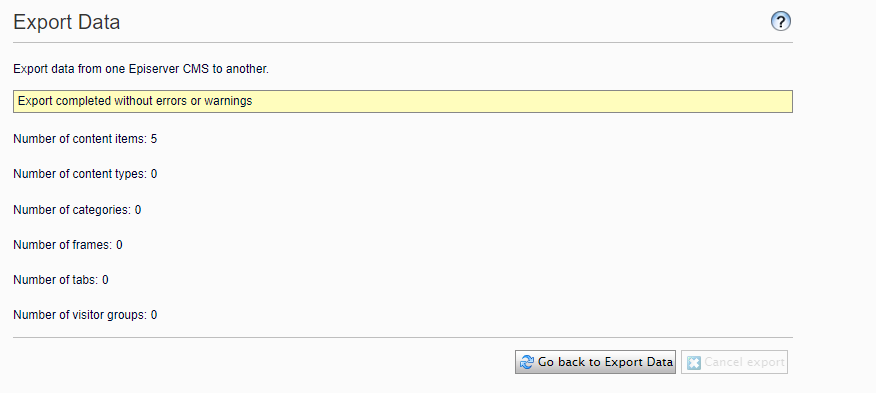Select the Number of categories label

[x=72, y=210]
